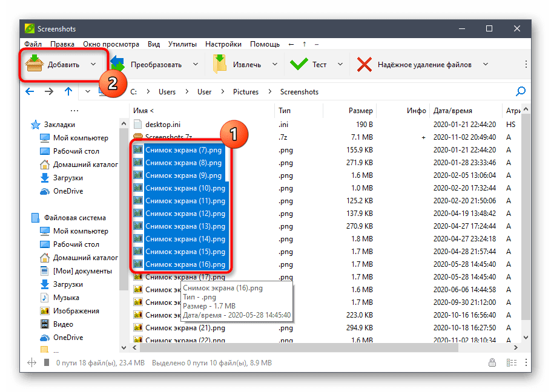Click the search magnifier icon
This screenshot has height=392, width=551.
click(520, 92)
